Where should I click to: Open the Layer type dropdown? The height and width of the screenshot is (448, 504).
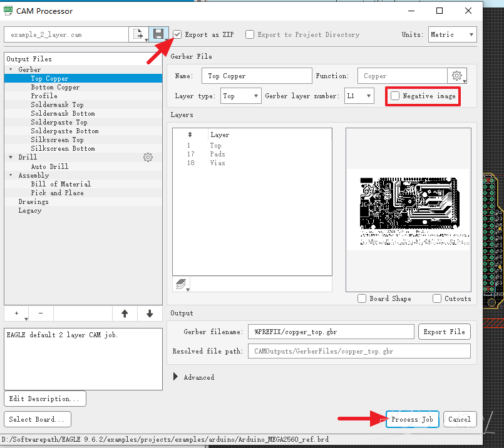click(x=240, y=96)
